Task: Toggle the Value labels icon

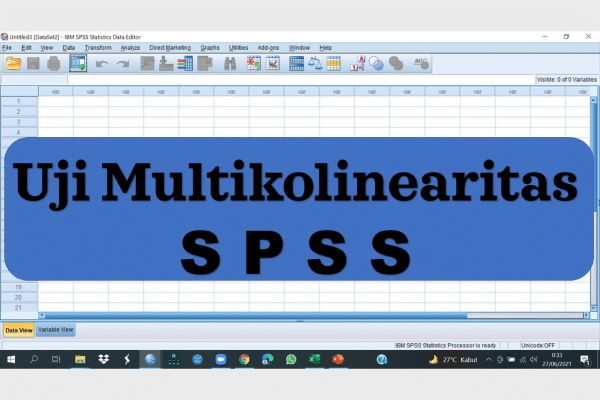Action: tap(357, 64)
